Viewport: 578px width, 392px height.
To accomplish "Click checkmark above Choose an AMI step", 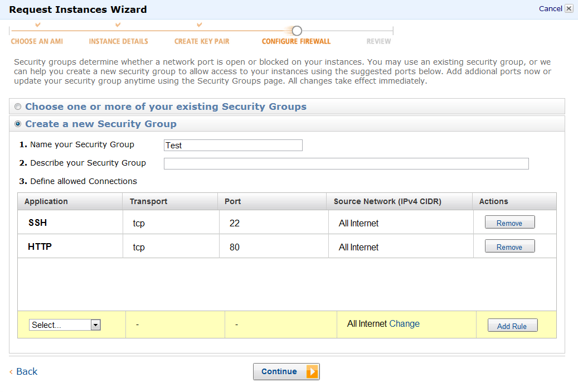I will (x=37, y=25).
